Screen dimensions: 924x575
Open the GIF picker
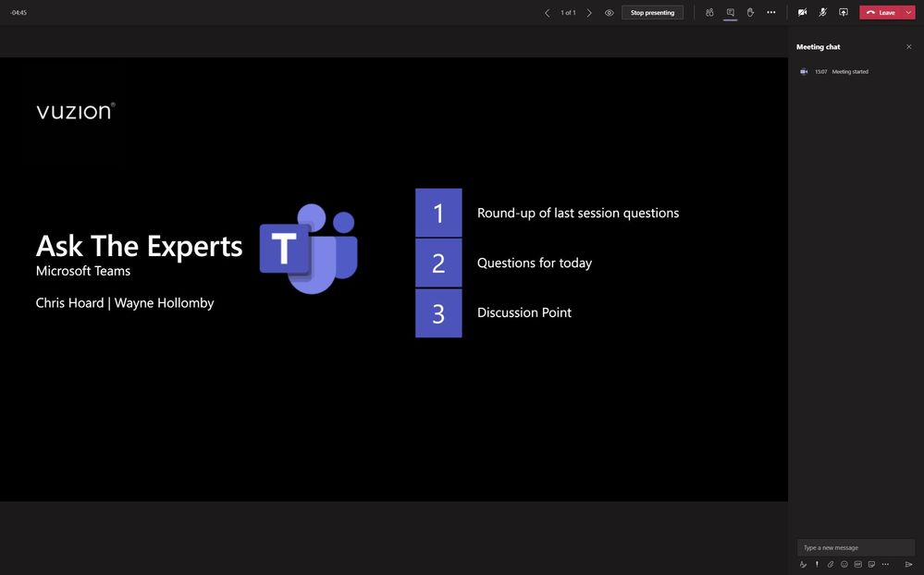(x=858, y=565)
